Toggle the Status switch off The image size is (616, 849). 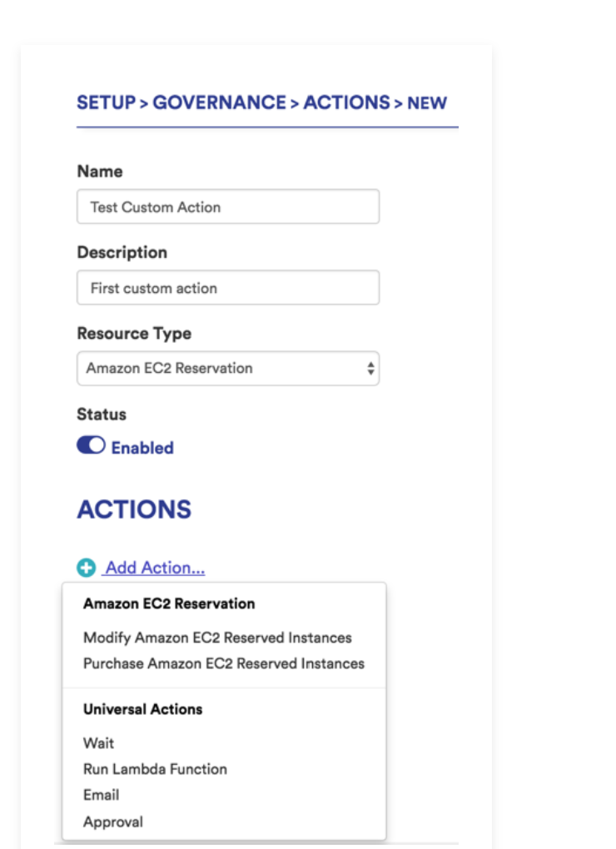(x=91, y=446)
